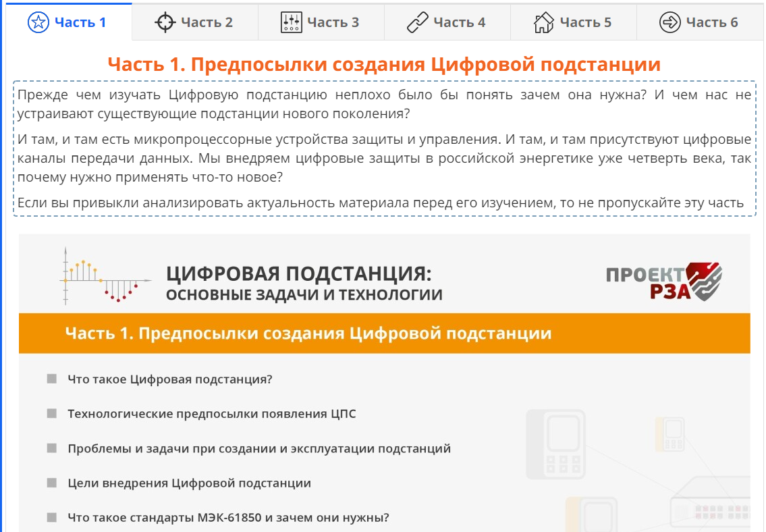Go to the Часть 5 tab text label
This screenshot has width=766, height=532.
click(x=585, y=22)
